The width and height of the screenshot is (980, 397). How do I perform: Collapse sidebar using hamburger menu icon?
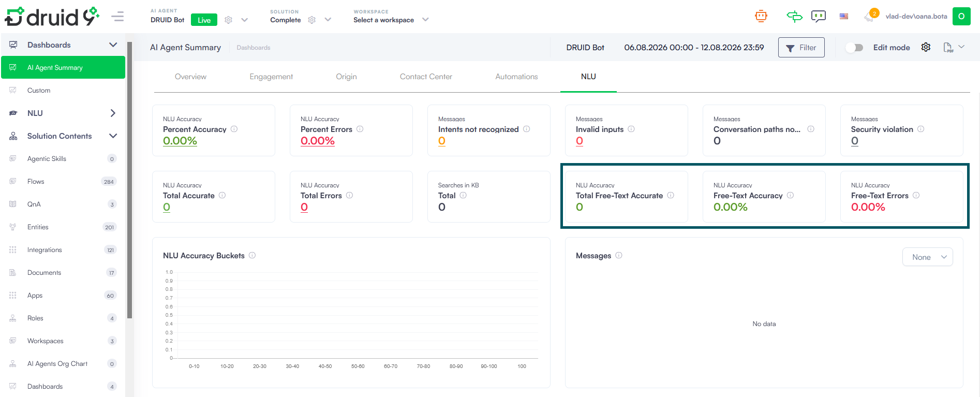click(117, 17)
